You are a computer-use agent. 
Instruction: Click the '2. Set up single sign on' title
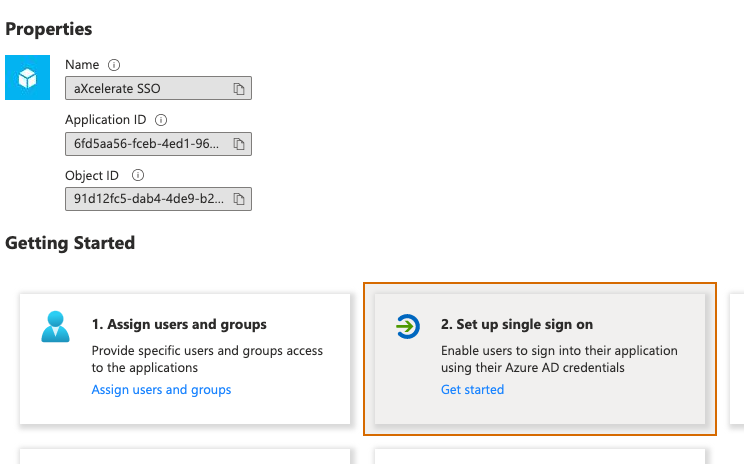(517, 324)
